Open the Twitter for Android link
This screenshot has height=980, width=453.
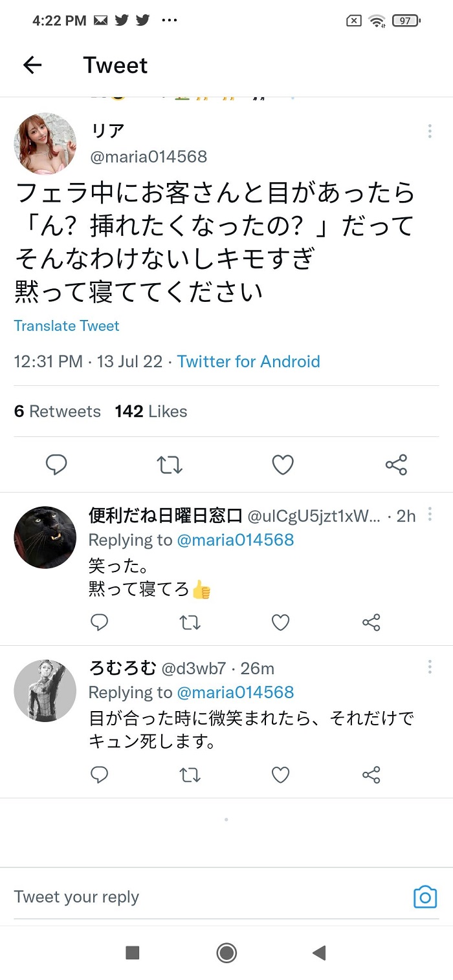coord(249,361)
